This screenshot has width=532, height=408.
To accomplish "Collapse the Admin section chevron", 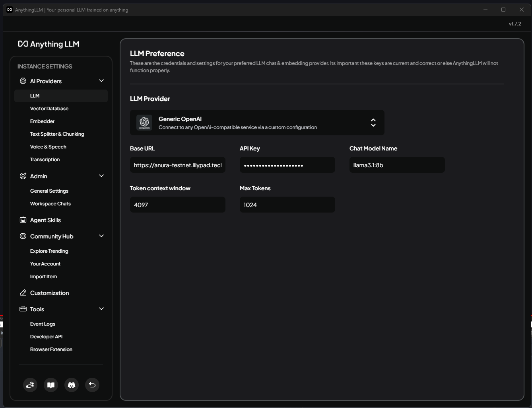I will pos(101,176).
